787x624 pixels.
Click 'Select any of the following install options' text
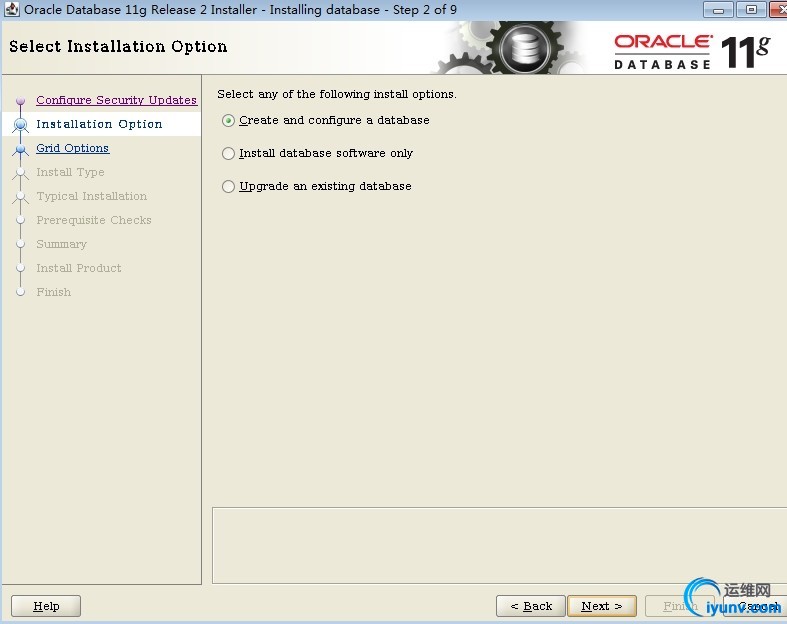[337, 94]
